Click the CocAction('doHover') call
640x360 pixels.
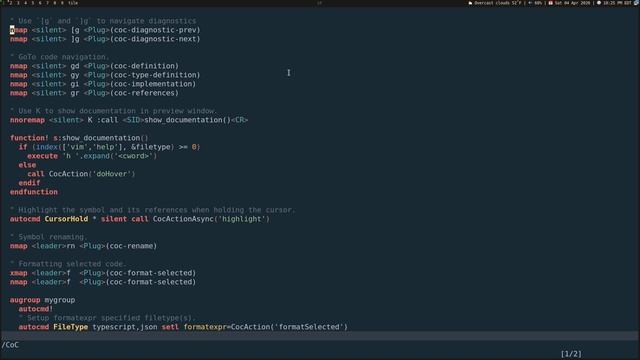[92, 173]
